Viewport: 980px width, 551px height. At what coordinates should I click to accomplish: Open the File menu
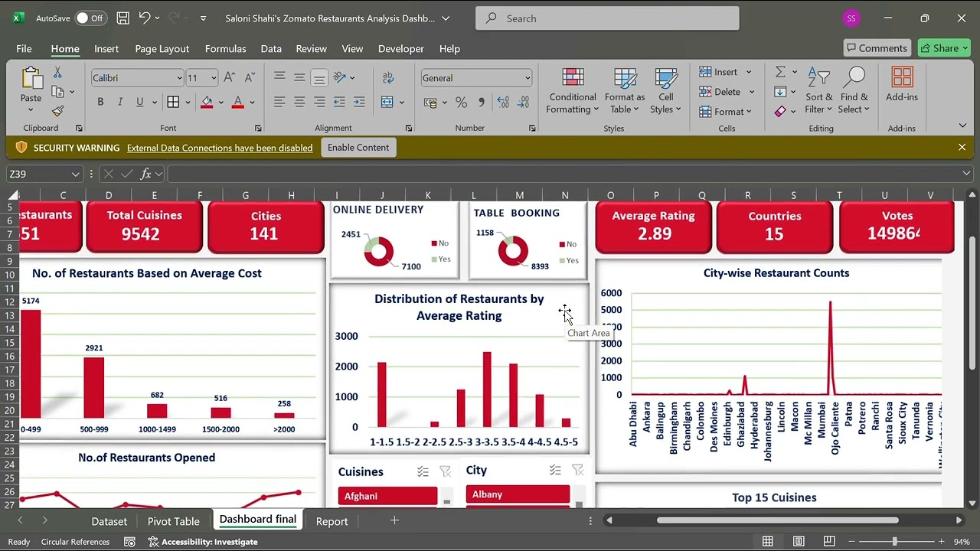(x=24, y=48)
